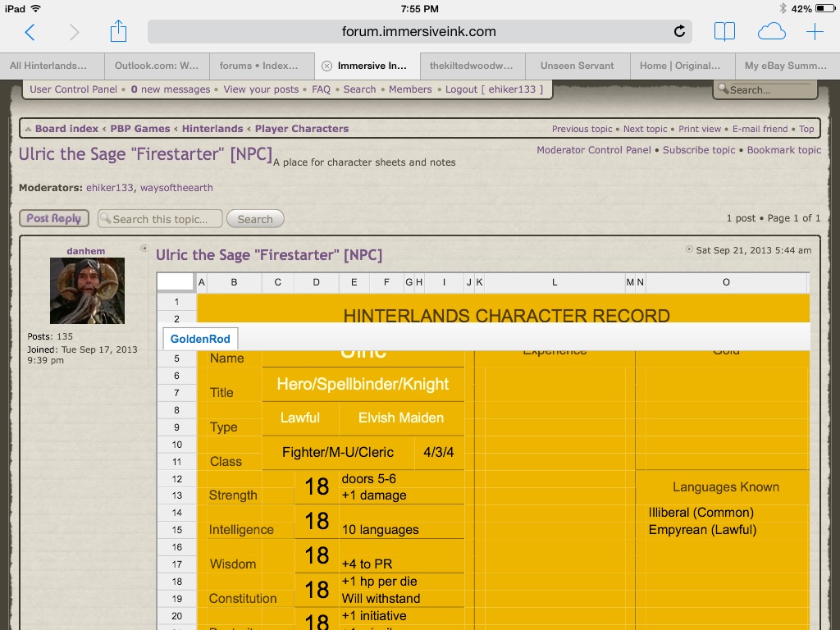
Task: Go to Hinterlands breadcrumb link
Action: pyautogui.click(x=212, y=129)
